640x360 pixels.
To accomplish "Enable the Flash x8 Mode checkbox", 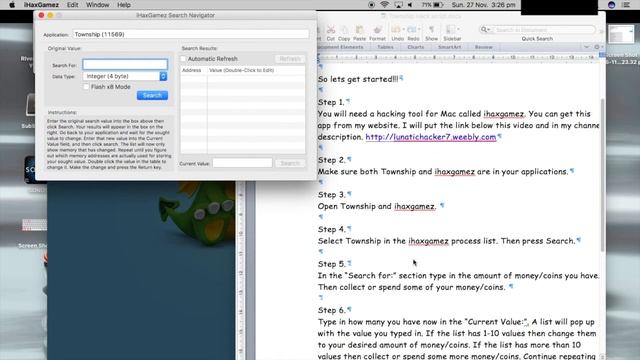I will coord(86,87).
